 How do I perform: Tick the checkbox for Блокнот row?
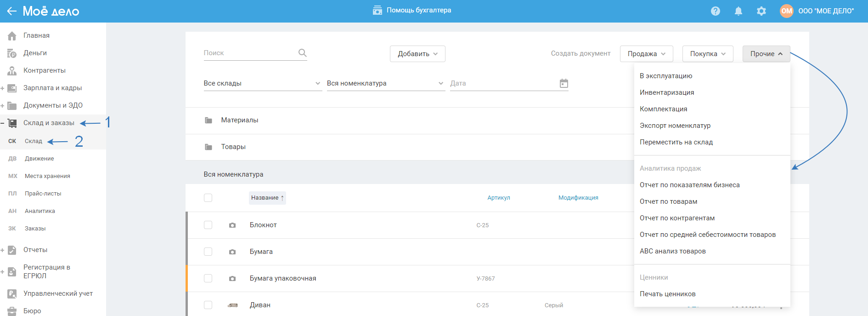(208, 225)
